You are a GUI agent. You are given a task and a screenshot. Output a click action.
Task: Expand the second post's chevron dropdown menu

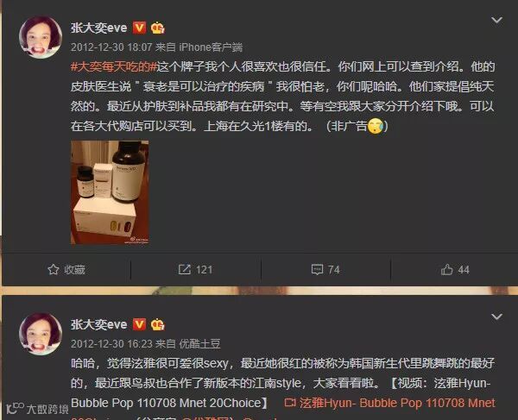click(x=497, y=317)
